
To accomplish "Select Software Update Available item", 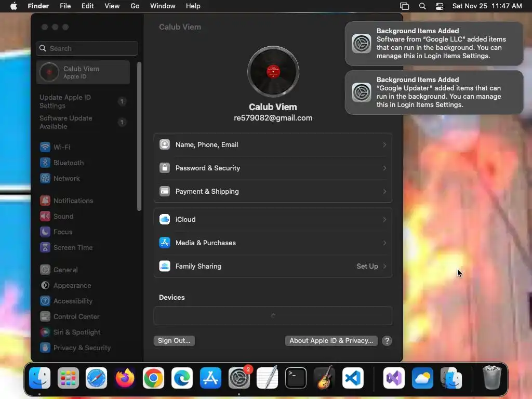I will (83, 122).
